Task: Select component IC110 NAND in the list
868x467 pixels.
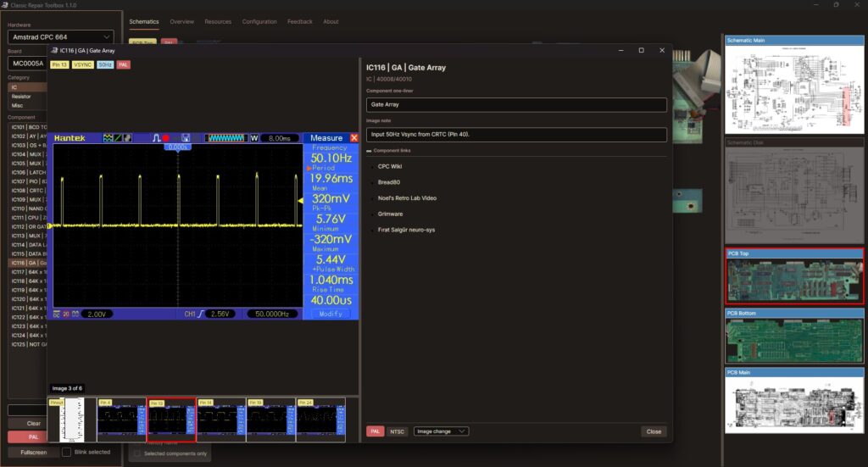Action: (x=29, y=208)
